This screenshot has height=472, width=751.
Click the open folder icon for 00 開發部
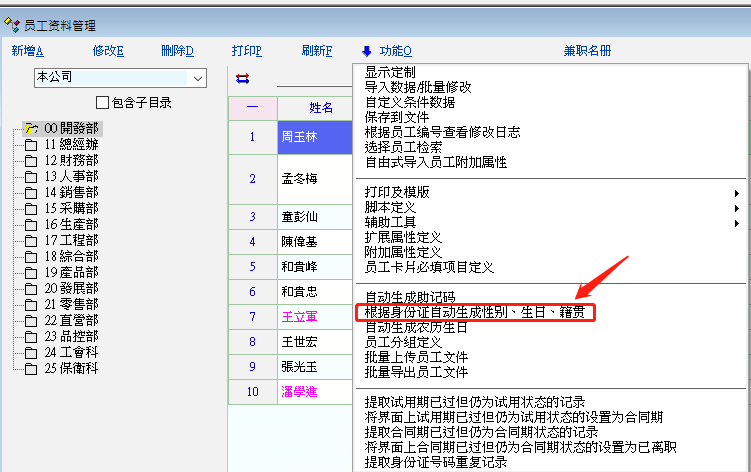click(x=31, y=129)
